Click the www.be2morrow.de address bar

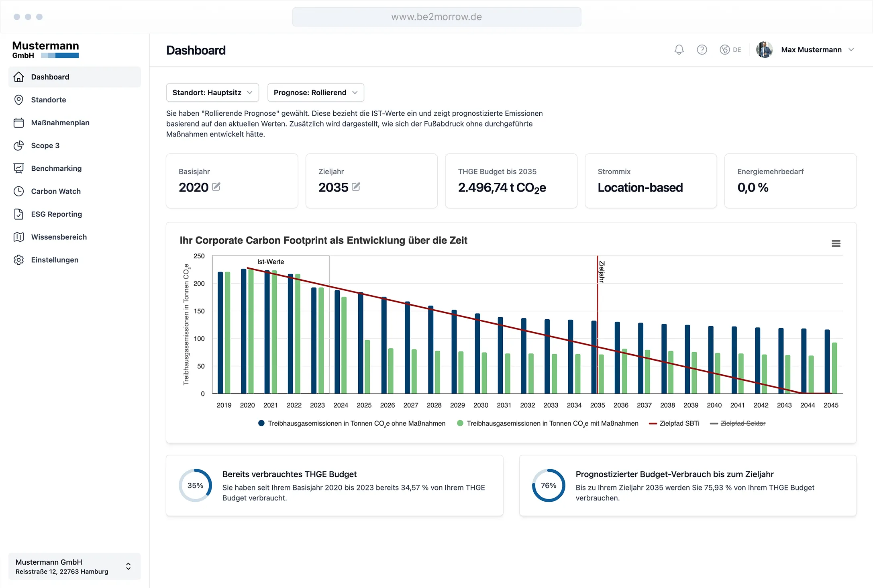pyautogui.click(x=436, y=17)
